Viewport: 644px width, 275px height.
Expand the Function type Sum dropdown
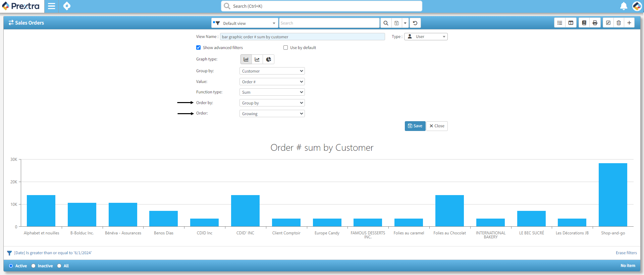pyautogui.click(x=272, y=92)
